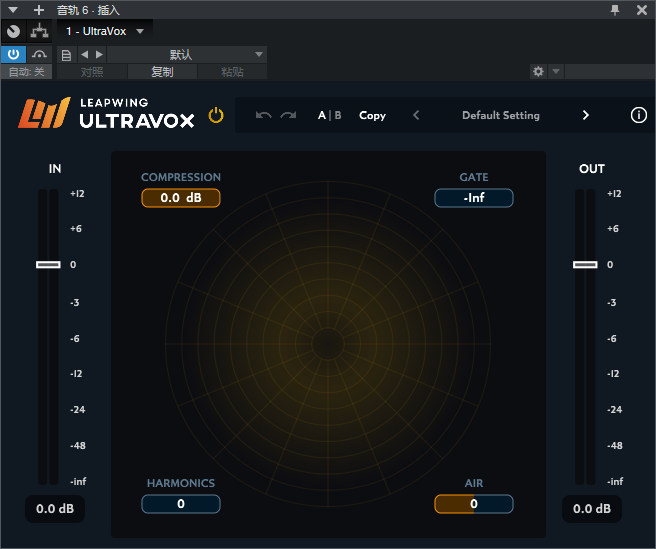Viewport: 656px width, 549px height.
Task: Open the Default Setting preset menu
Action: pyautogui.click(x=501, y=115)
